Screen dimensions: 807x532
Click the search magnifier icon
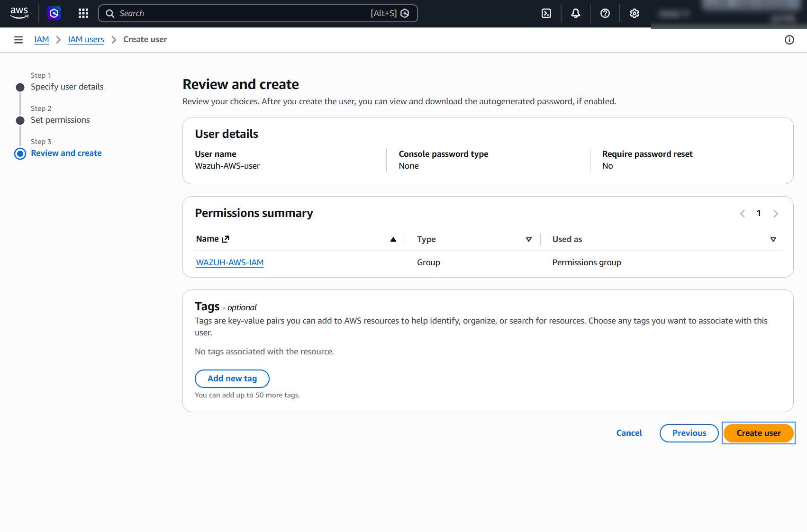(110, 13)
